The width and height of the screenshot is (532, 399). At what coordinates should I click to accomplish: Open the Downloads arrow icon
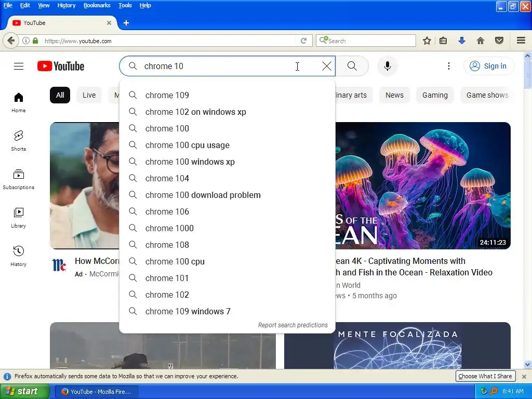(461, 41)
